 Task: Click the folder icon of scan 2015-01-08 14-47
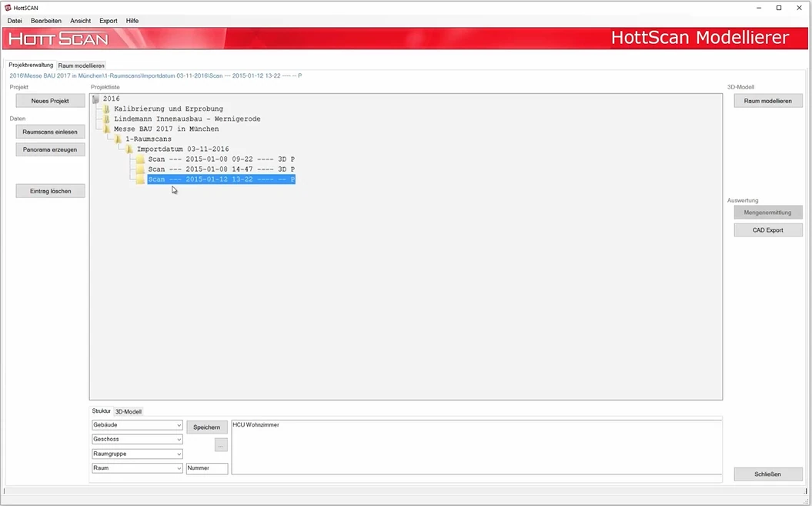point(140,169)
